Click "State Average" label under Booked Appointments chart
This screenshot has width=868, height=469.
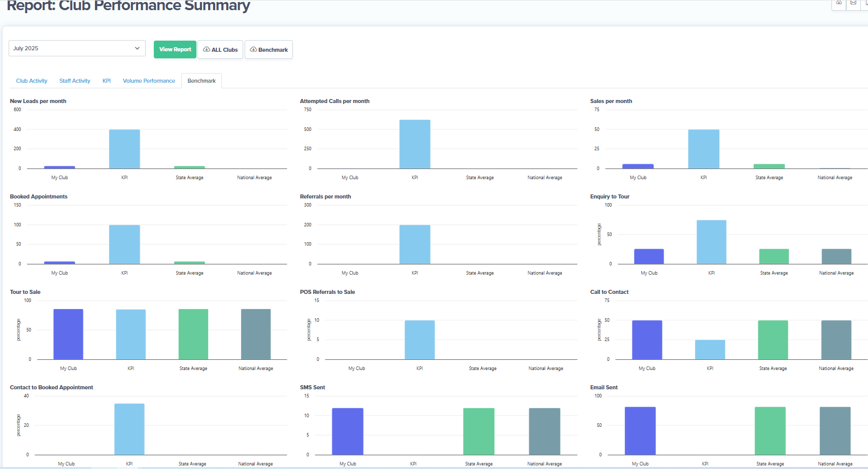click(x=189, y=273)
